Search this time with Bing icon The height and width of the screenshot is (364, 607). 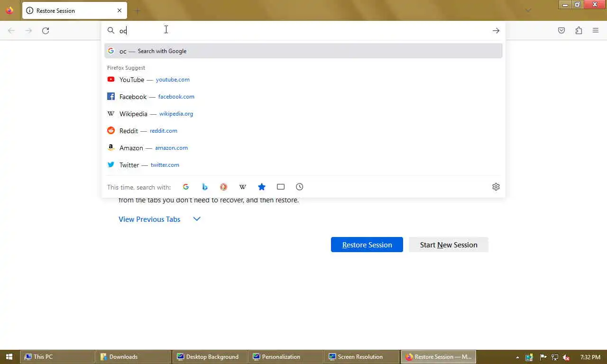pos(205,187)
